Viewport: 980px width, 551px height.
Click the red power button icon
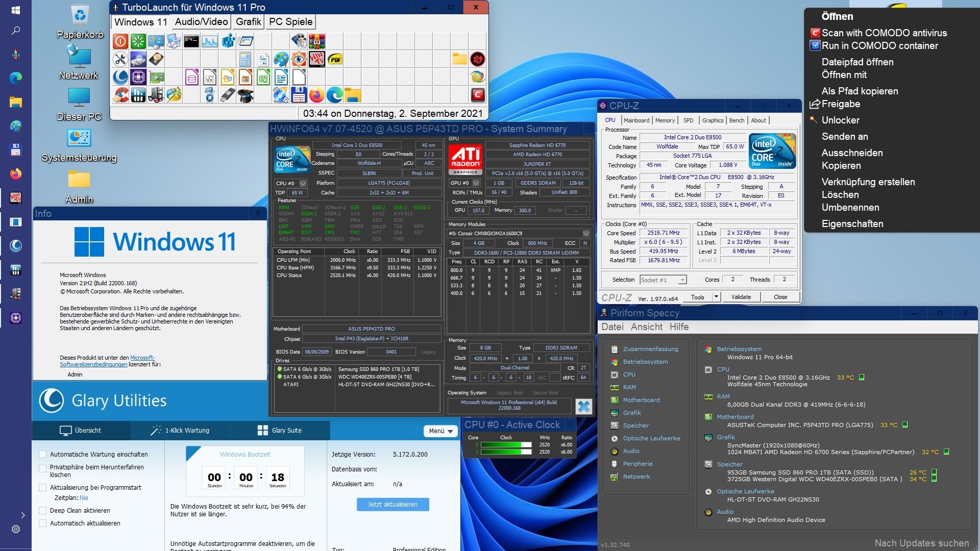coord(120,41)
